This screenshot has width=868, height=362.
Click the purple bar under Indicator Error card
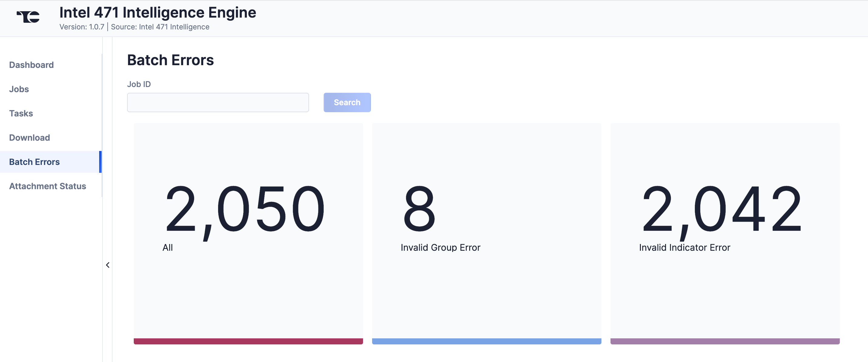click(725, 341)
